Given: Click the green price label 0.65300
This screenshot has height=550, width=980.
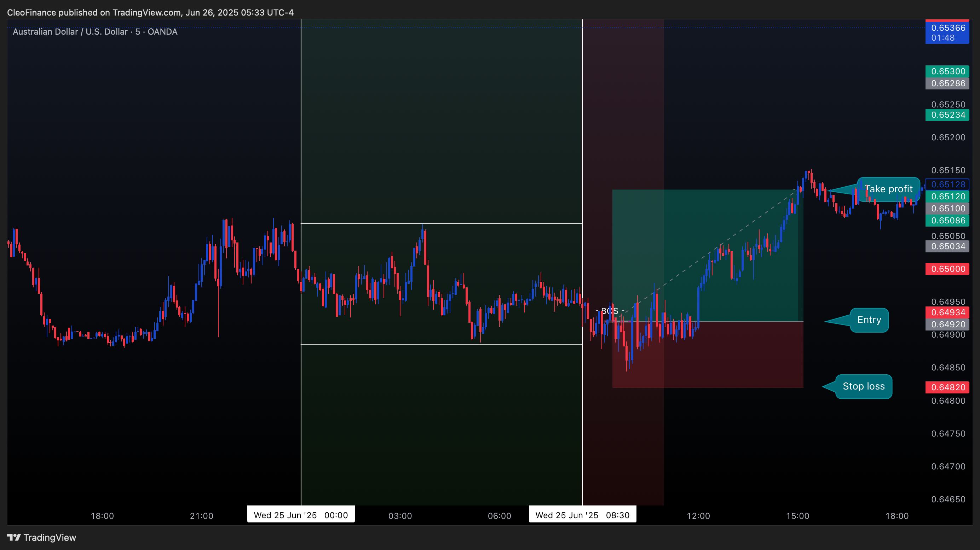Looking at the screenshot, I should pos(947,71).
